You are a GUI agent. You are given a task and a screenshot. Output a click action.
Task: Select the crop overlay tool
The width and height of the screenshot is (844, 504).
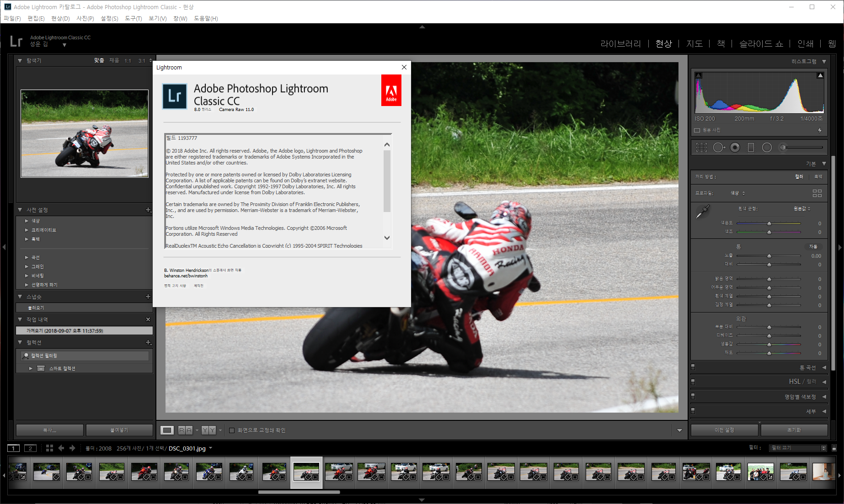[x=701, y=147]
